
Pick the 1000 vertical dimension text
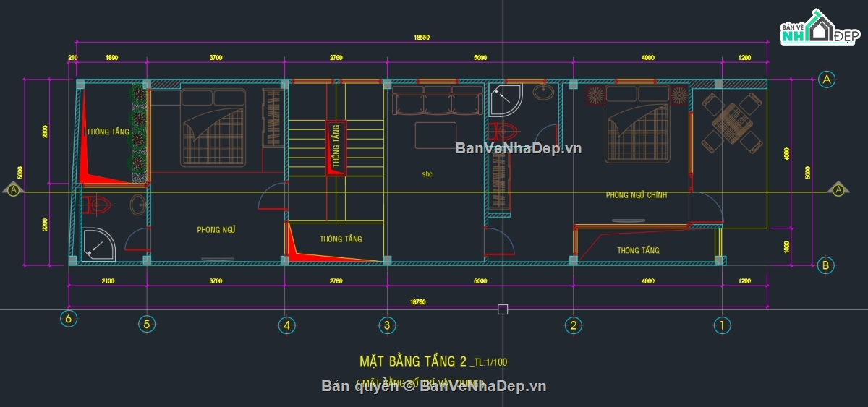click(787, 247)
